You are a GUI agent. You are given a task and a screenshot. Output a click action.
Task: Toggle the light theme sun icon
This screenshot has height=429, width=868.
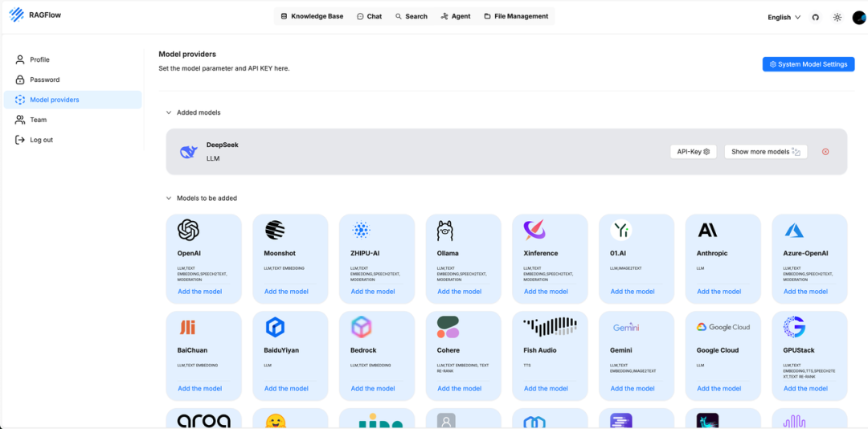point(837,17)
